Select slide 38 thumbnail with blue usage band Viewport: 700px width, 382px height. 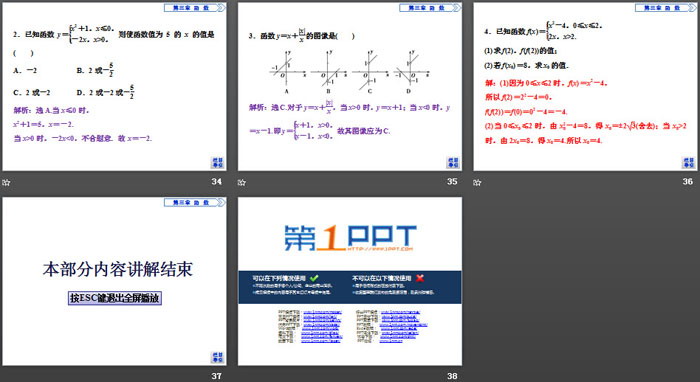click(350, 282)
